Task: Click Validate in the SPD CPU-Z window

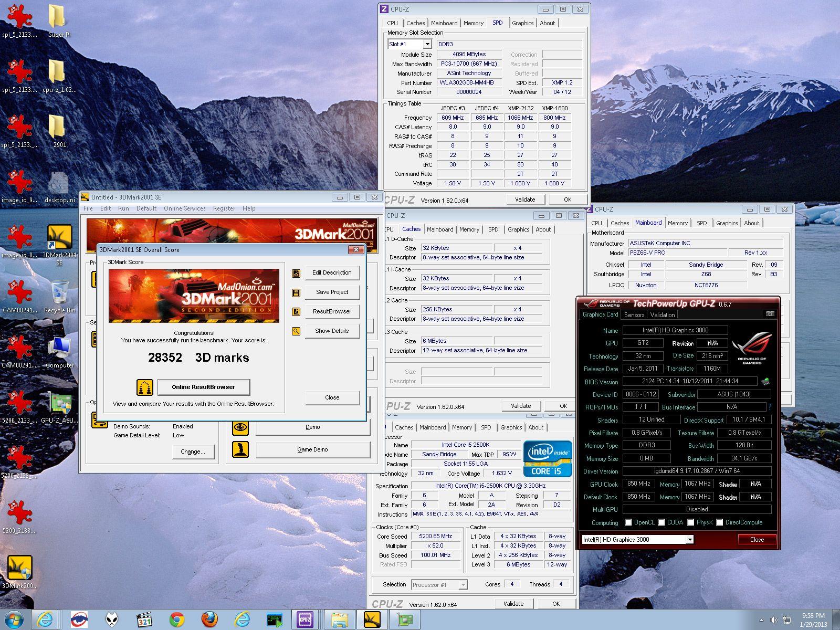Action: (x=525, y=199)
